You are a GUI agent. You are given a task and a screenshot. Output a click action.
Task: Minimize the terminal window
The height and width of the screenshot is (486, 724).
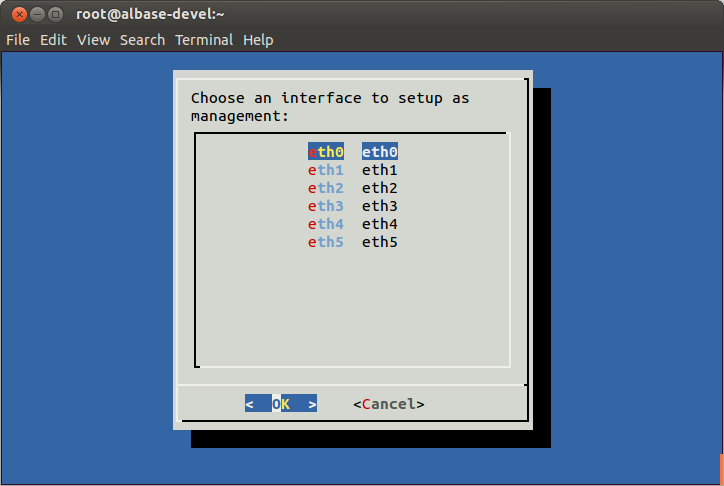[x=37, y=15]
